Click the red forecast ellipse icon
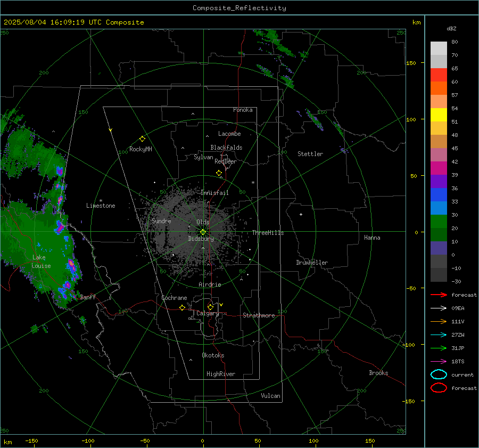This screenshot has width=479, height=448. [439, 388]
